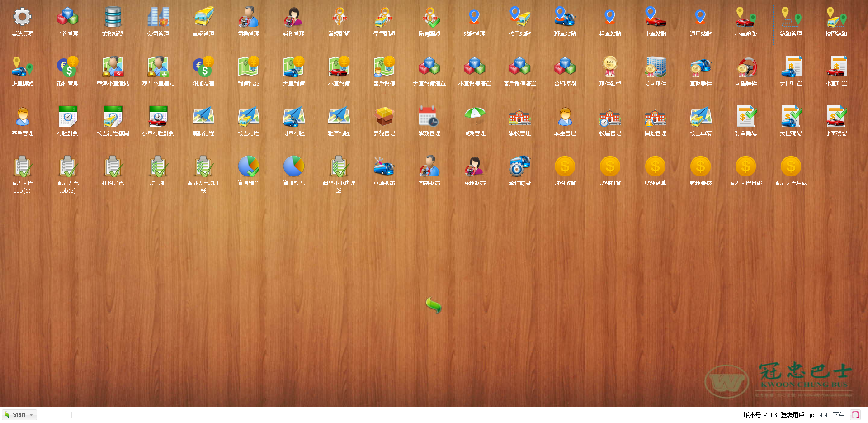Click the pink tray icon in status bar

pyautogui.click(x=855, y=415)
